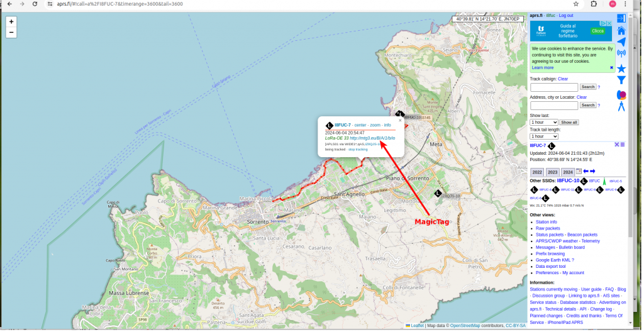This screenshot has height=332, width=644.
Task: Click the Log out link
Action: pyautogui.click(x=565, y=16)
